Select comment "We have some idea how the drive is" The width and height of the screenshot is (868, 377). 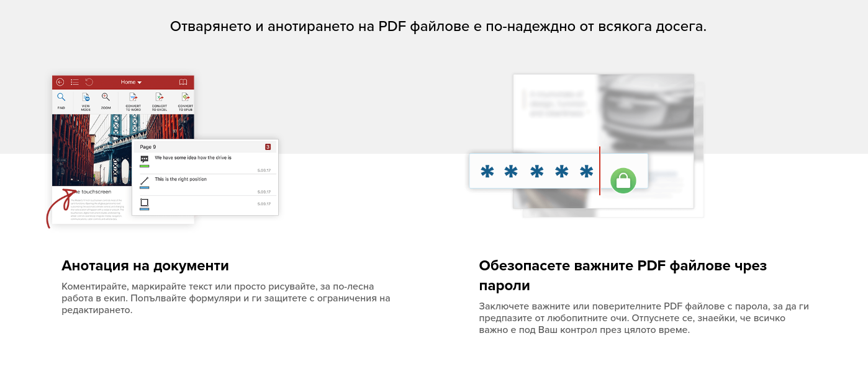tap(193, 157)
